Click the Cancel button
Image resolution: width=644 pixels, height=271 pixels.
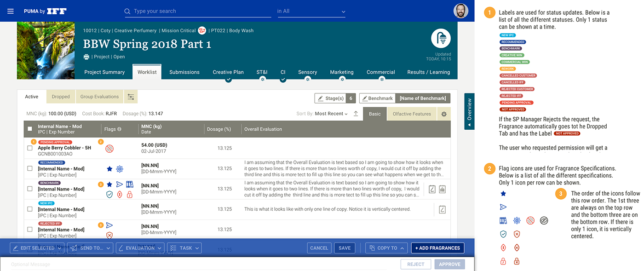tap(319, 248)
